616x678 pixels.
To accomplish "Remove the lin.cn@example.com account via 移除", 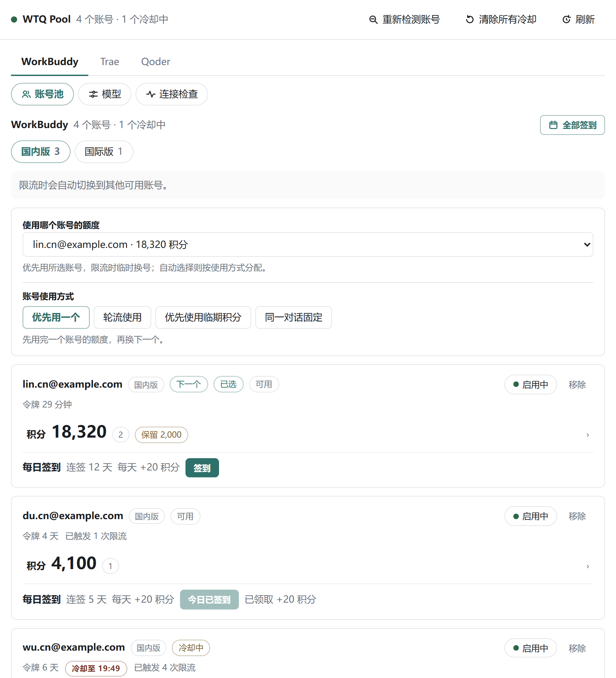I will tap(577, 385).
